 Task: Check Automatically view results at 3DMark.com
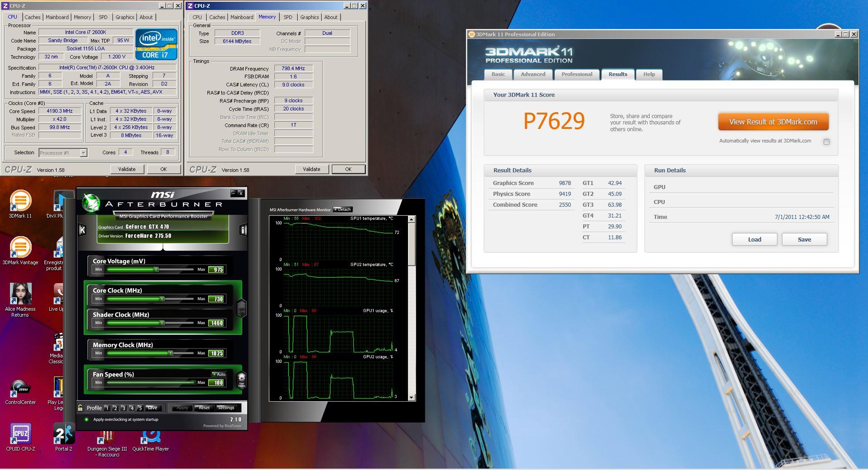point(826,142)
